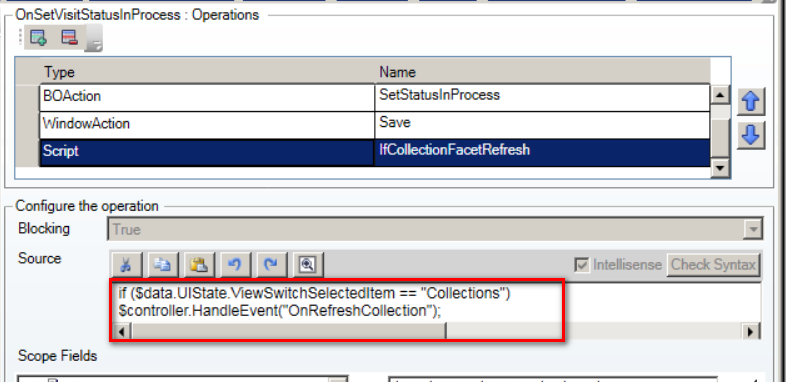The height and width of the screenshot is (382, 786).
Task: Click the source horizontal scrollbar thumb
Action: tap(288, 331)
